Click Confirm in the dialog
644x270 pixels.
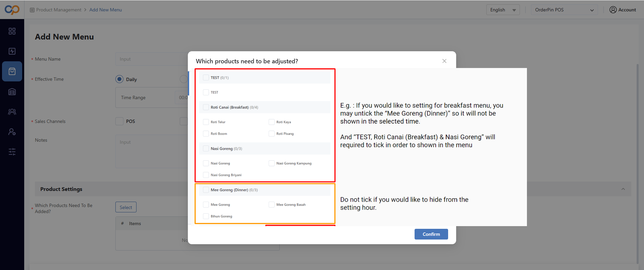(431, 234)
